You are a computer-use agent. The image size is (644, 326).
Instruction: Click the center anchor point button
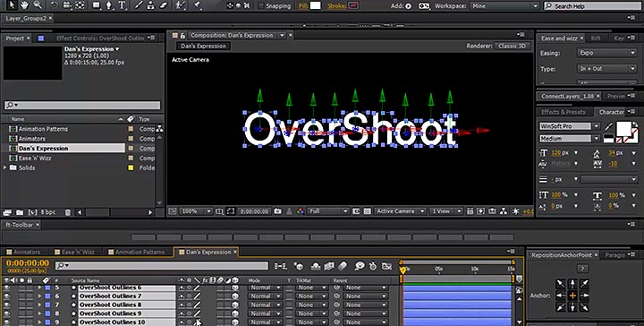tap(572, 296)
